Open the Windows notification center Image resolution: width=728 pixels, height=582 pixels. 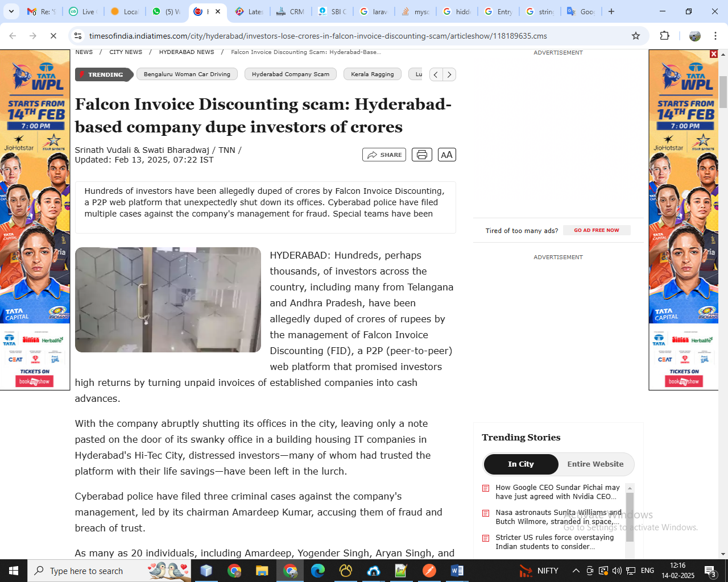point(710,571)
